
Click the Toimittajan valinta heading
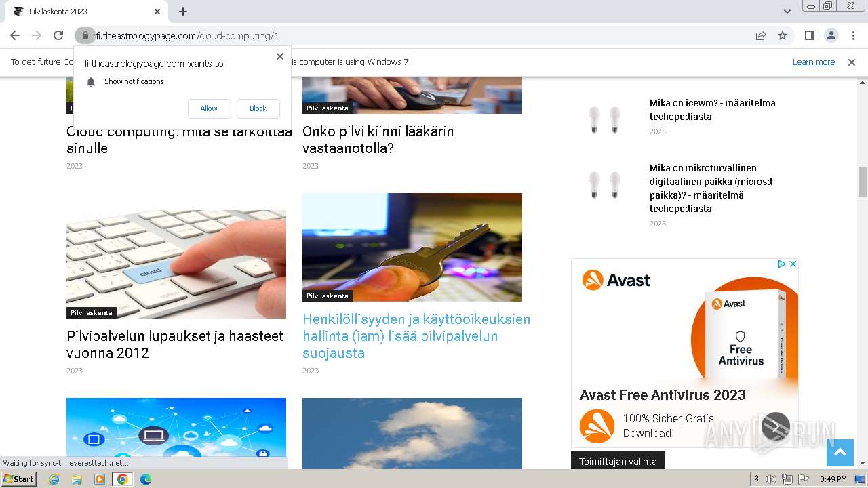618,462
